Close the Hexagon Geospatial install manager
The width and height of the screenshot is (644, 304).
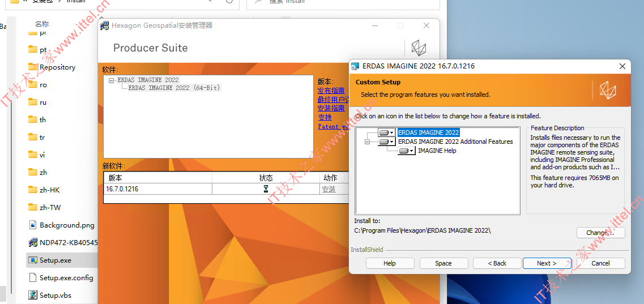coord(427,25)
